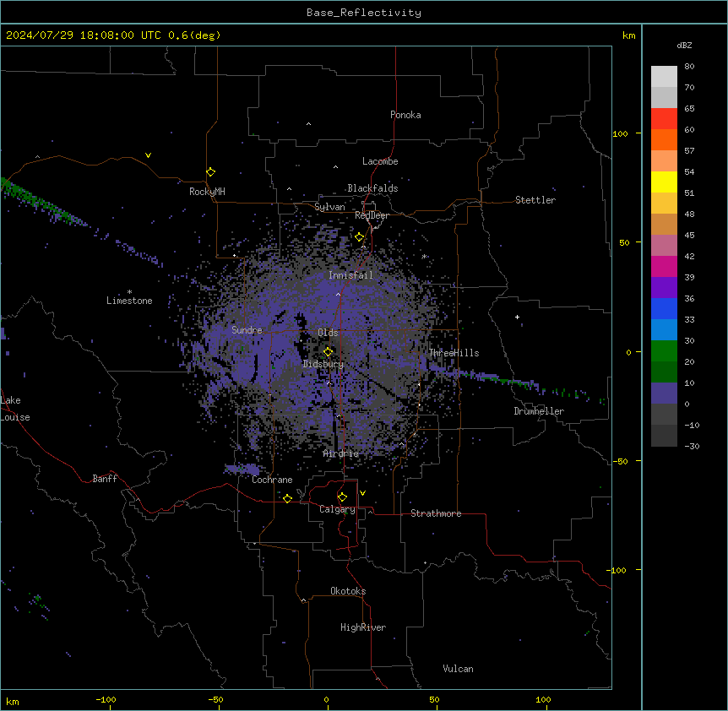
Task: Click the Lacombe city label
Action: tap(380, 161)
